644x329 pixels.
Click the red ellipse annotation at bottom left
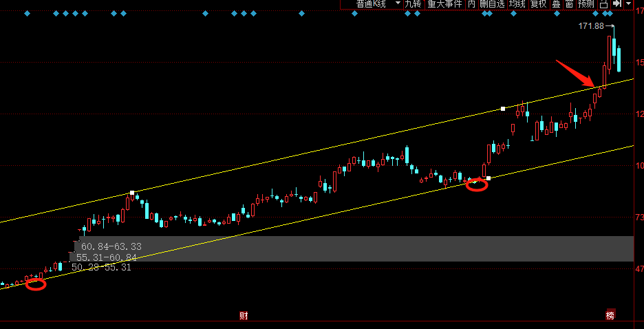click(36, 285)
